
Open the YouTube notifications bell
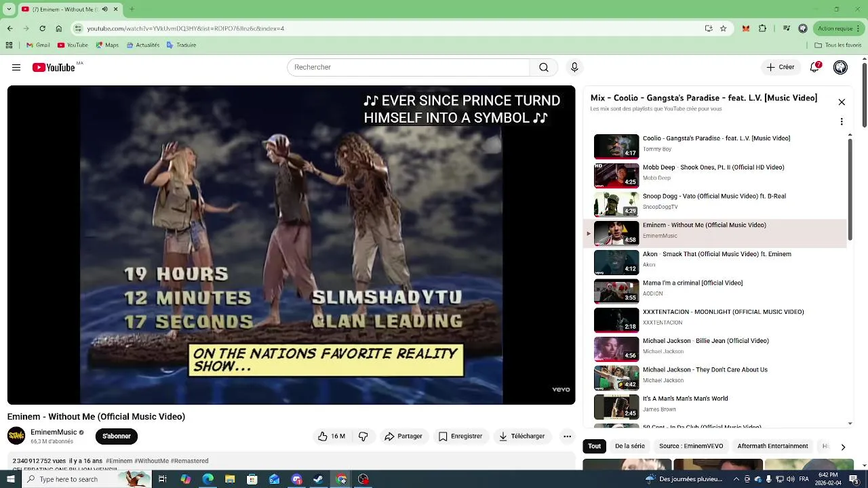pos(815,67)
